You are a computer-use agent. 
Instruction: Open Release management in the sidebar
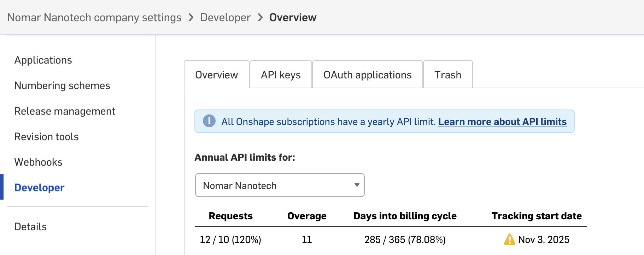[65, 111]
